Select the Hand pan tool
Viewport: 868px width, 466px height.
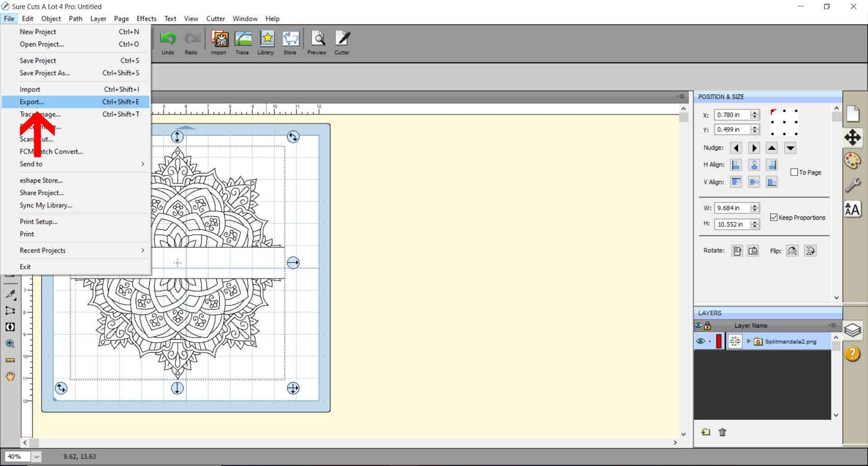(x=10, y=376)
